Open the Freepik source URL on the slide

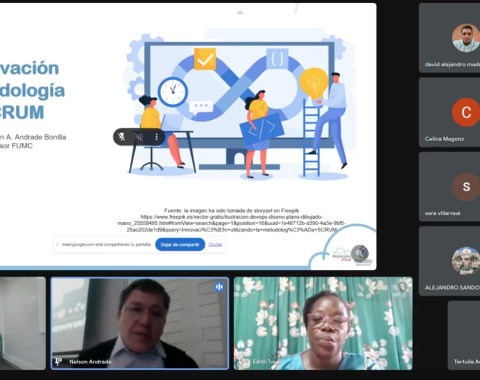(x=232, y=223)
